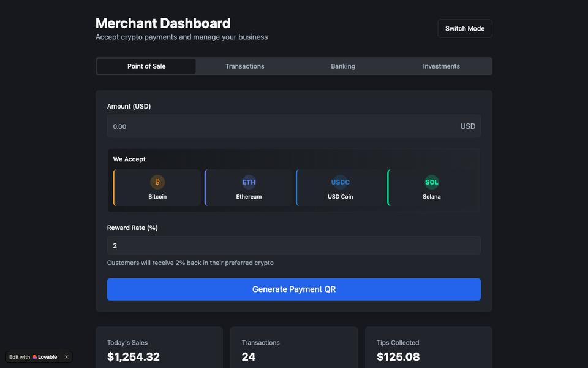Screen dimensions: 588x368
Task: Click the Today's Sales stat card
Action: 159,347
